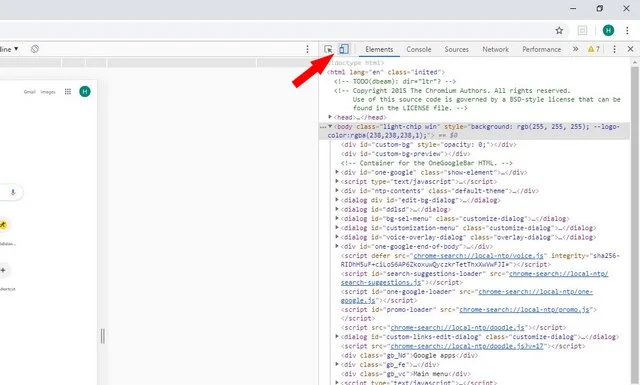640x385 pixels.
Task: Show more DevTools tabs chevron
Action: [576, 49]
